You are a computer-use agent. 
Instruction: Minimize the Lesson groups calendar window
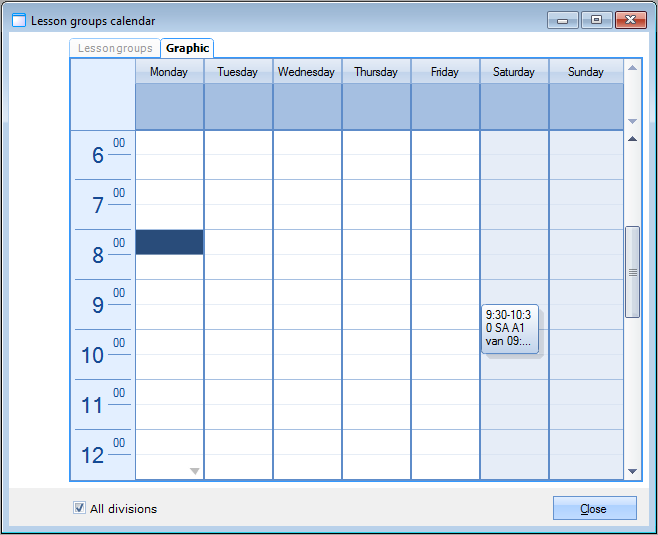point(563,20)
